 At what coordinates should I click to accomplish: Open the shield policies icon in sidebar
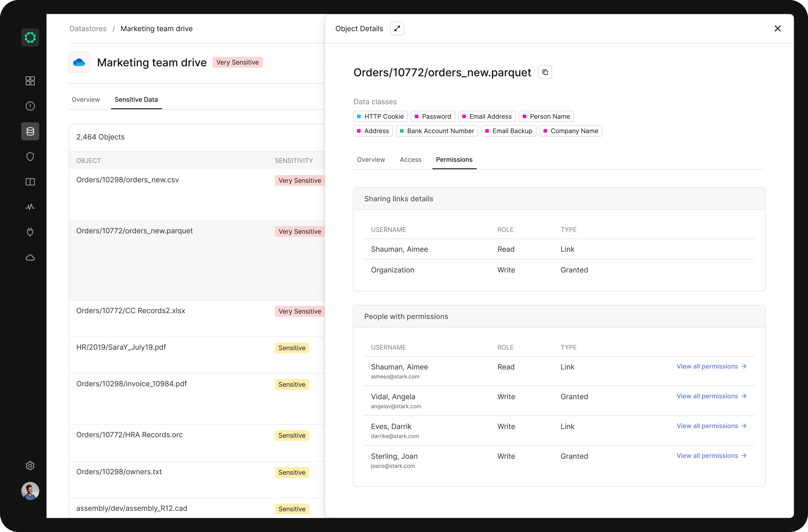(30, 157)
